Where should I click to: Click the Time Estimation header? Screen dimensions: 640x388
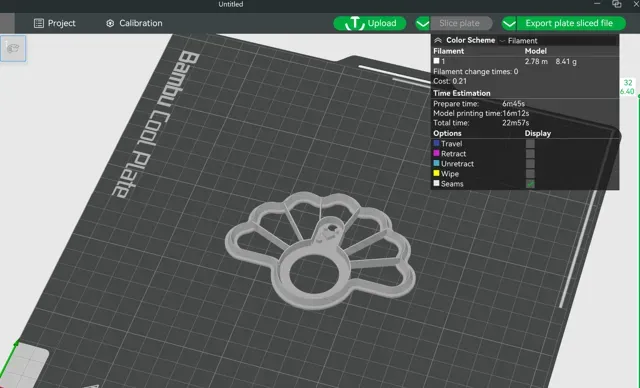coord(462,93)
